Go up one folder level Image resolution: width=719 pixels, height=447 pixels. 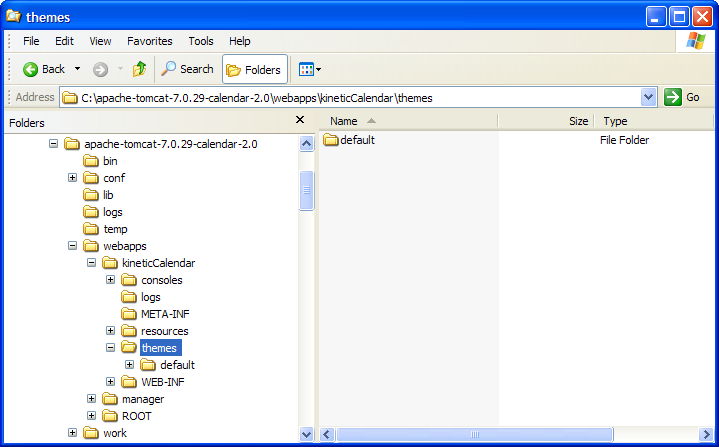coord(139,69)
